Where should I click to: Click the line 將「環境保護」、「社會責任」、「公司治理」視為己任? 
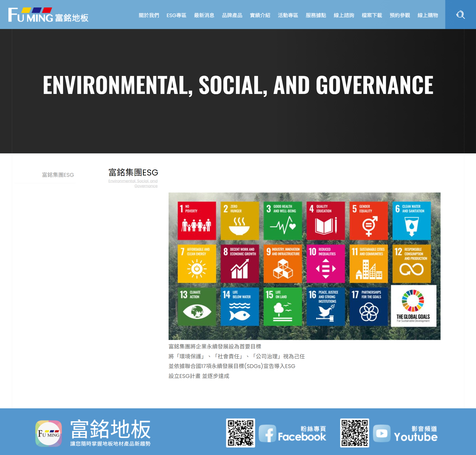pos(237,357)
